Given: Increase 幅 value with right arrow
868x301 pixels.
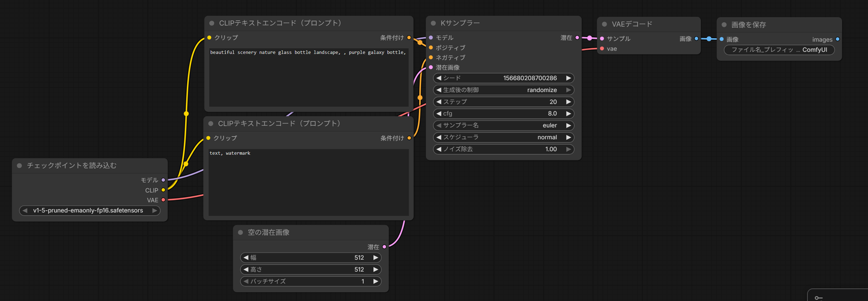Looking at the screenshot, I should point(375,258).
